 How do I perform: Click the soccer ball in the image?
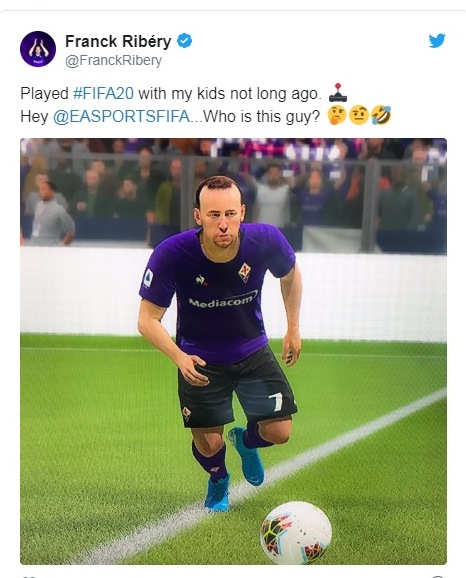click(296, 532)
